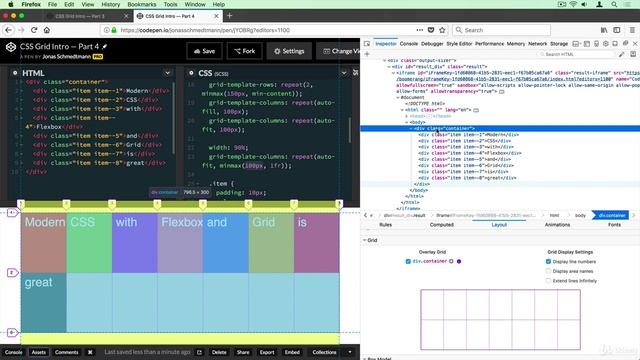Open the Firefox Library icon

pos(604,30)
